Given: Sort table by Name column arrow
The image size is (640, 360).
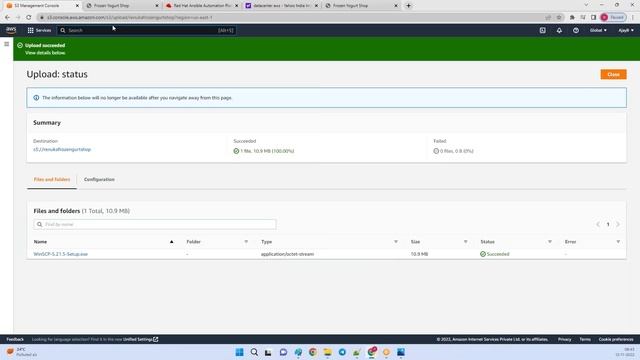Looking at the screenshot, I should 171,242.
